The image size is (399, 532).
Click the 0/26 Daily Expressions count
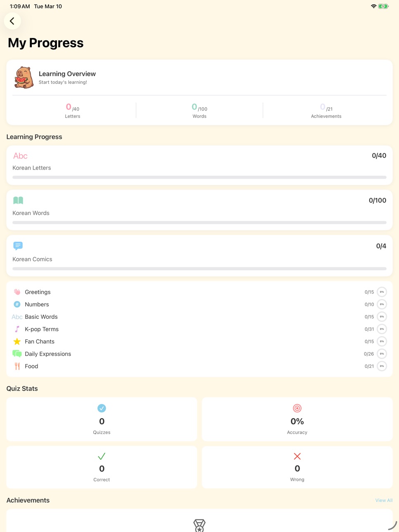click(x=369, y=354)
